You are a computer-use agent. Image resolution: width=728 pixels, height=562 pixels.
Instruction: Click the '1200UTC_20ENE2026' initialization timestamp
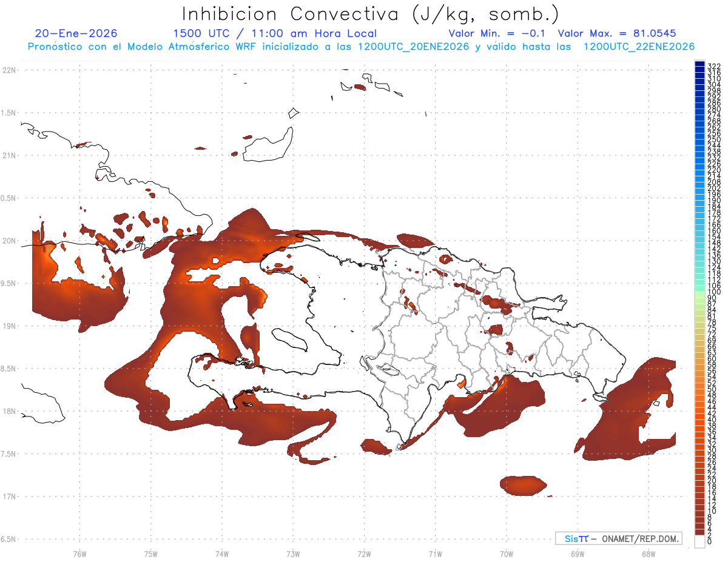point(414,47)
